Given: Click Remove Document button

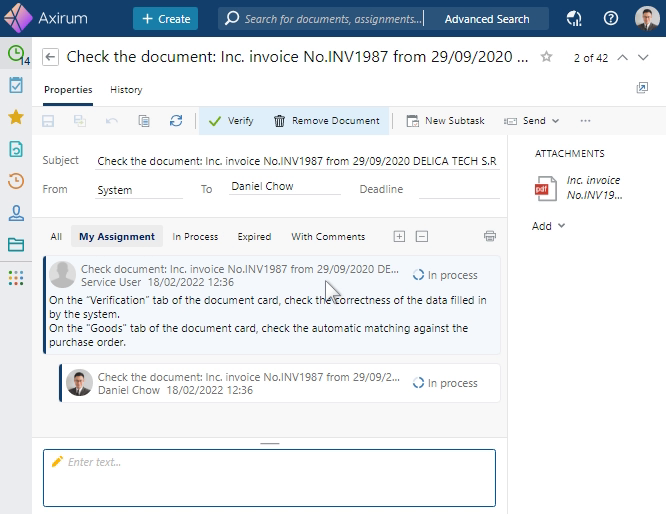Looking at the screenshot, I should 326,121.
